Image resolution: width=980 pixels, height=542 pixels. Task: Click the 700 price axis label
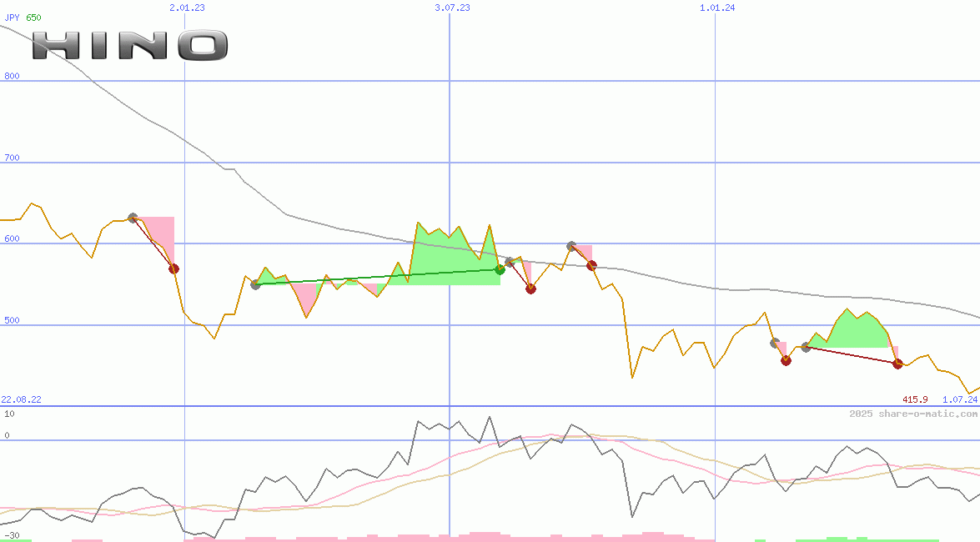coord(12,158)
